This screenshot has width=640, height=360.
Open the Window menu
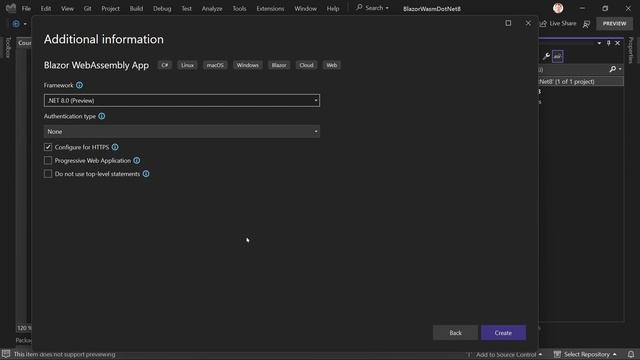[305, 8]
